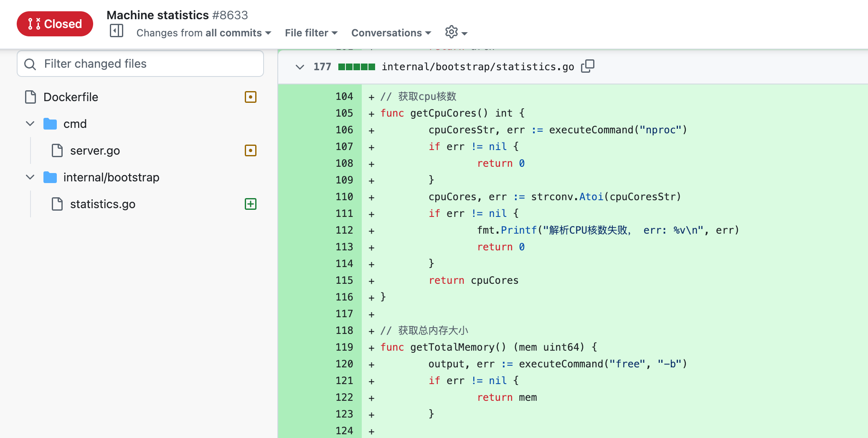Click the modified status icon beside server.go
This screenshot has width=868, height=438.
point(250,150)
